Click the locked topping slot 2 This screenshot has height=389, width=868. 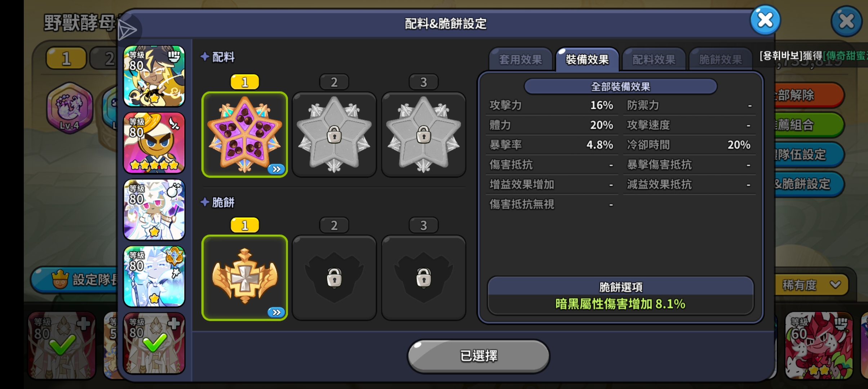[x=334, y=134]
